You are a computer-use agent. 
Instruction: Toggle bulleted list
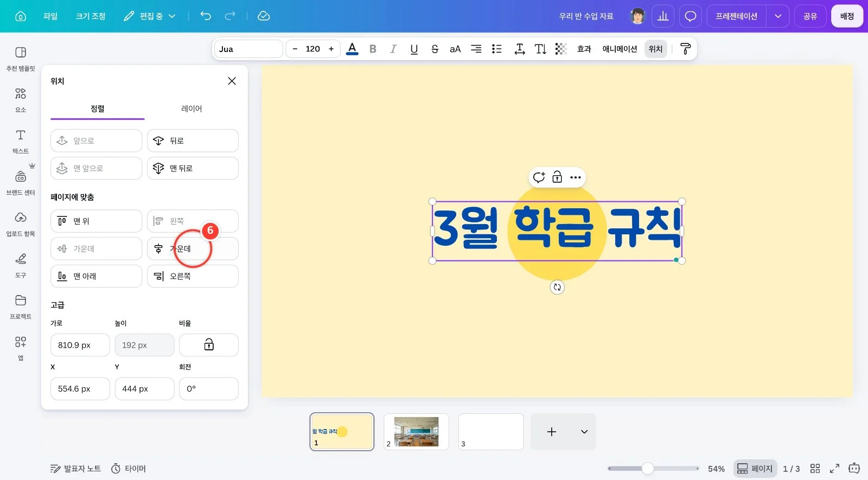[496, 49]
